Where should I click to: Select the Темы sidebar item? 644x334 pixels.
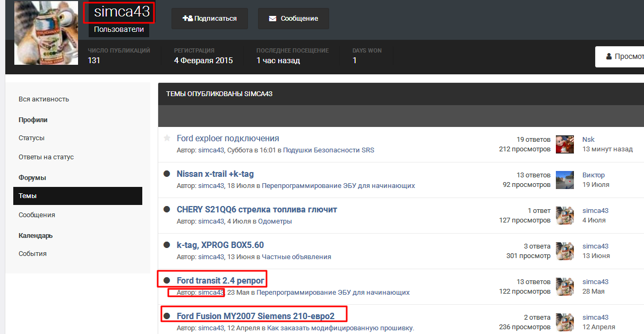pos(78,196)
